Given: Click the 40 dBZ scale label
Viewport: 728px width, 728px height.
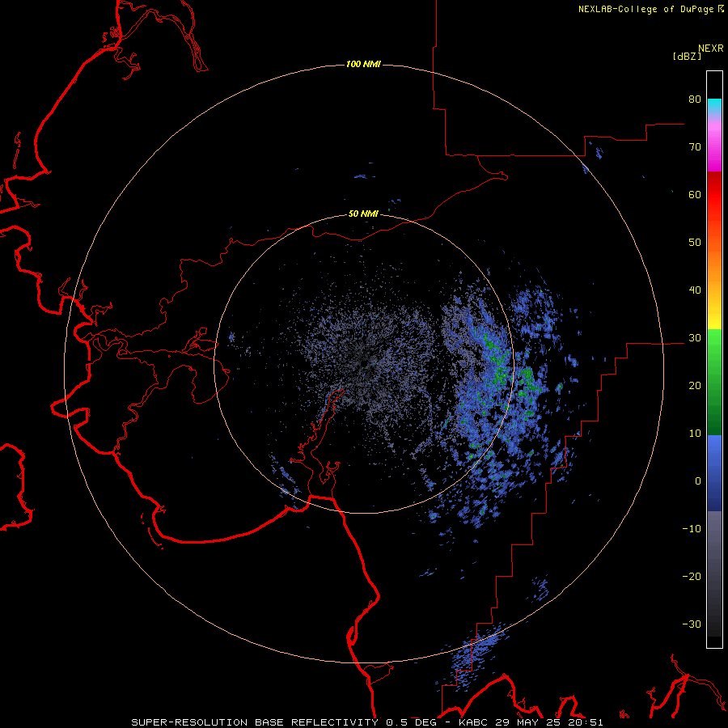Looking at the screenshot, I should (695, 290).
